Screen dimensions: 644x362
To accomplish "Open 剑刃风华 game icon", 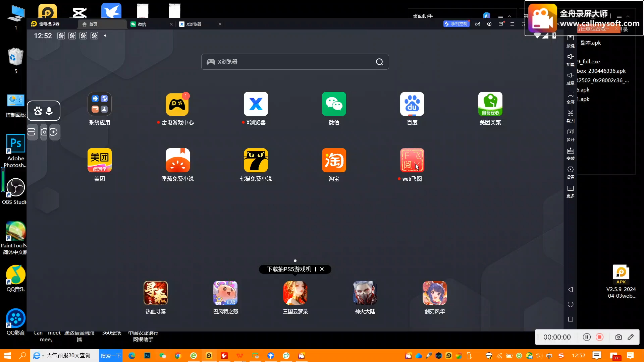I will [x=435, y=293].
